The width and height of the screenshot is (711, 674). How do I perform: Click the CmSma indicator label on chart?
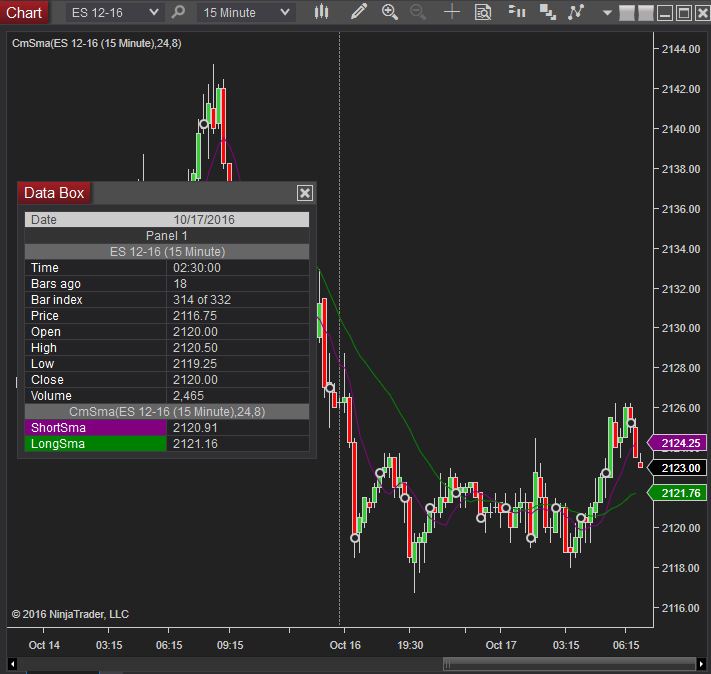point(97,43)
